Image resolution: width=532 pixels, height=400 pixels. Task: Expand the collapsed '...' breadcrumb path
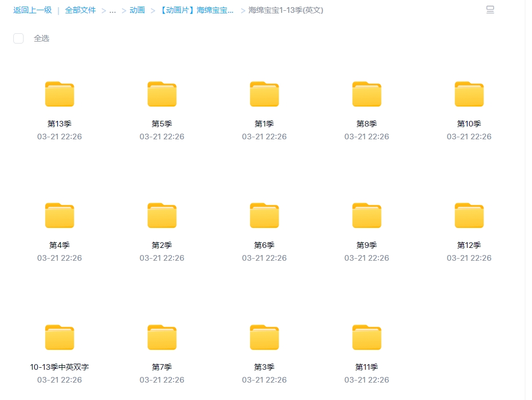coord(113,10)
